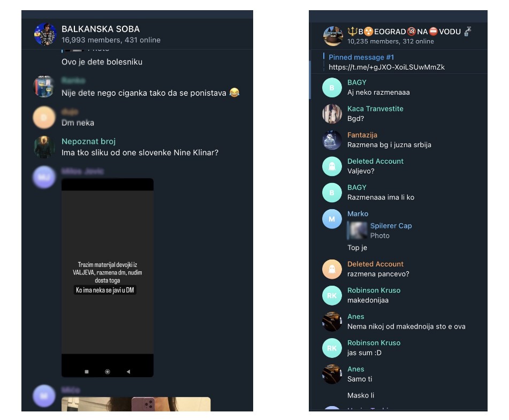This screenshot has height=420, width=509.
Task: Open the orange D avatar beside 'Dm neka'
Action: pyautogui.click(x=44, y=118)
